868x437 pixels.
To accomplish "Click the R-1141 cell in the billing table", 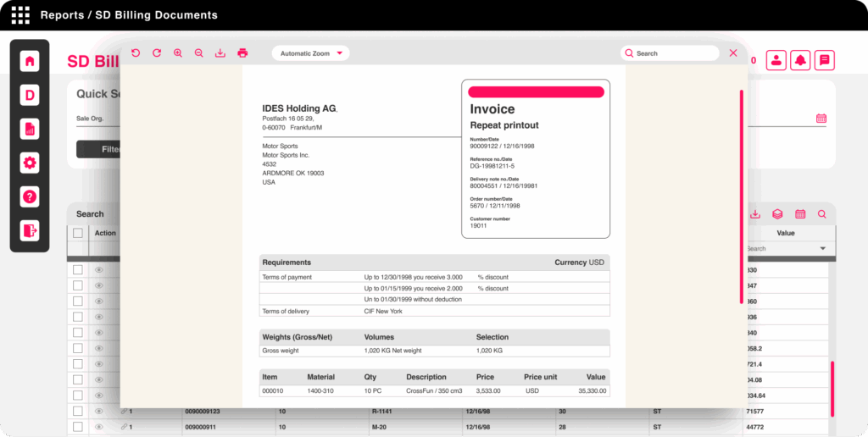I will click(381, 411).
